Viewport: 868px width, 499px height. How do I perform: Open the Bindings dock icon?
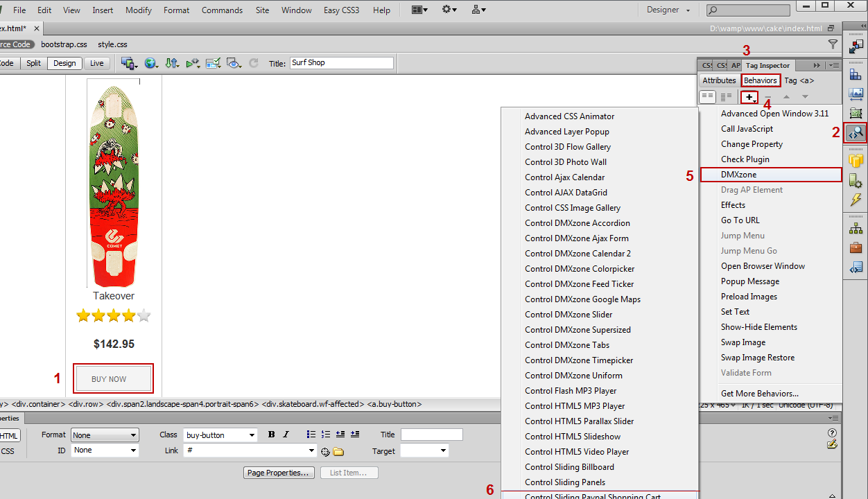856,181
